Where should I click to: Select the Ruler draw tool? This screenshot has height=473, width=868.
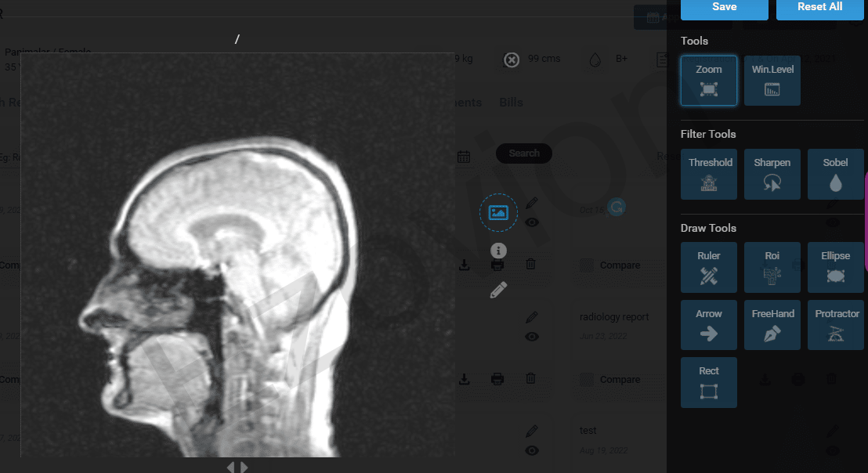click(708, 267)
